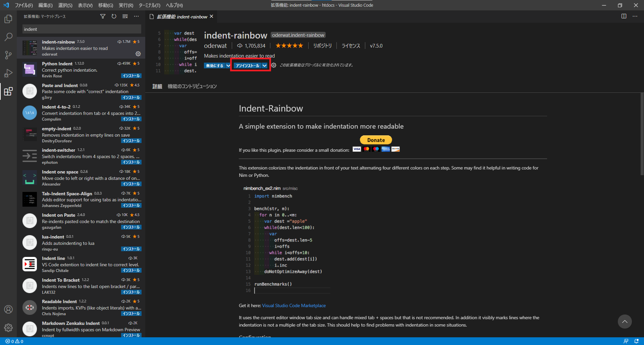Screen dimensions: 644x345
Task: Open the Explorer sidebar view
Action: (8, 19)
